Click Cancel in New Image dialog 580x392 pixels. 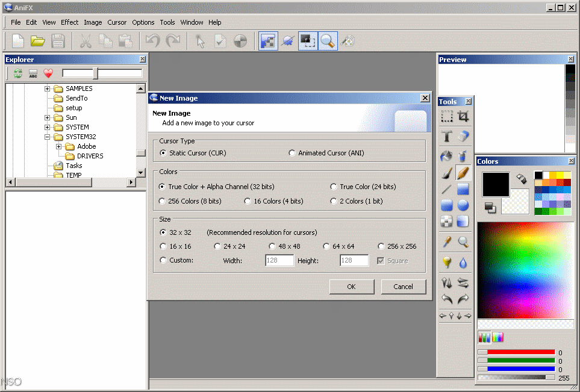point(403,287)
